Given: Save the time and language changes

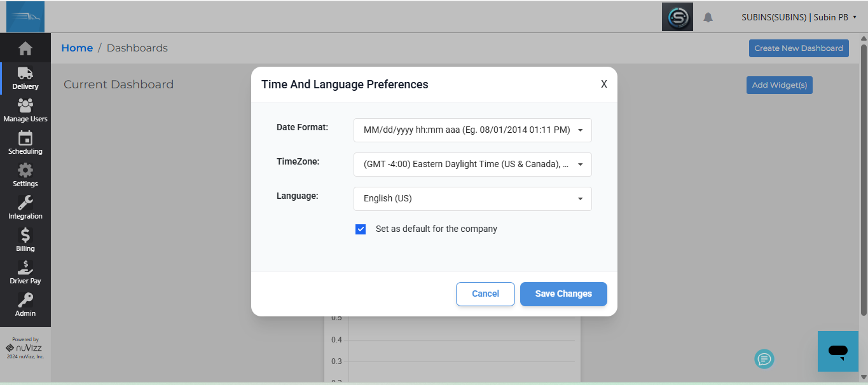Looking at the screenshot, I should [563, 294].
